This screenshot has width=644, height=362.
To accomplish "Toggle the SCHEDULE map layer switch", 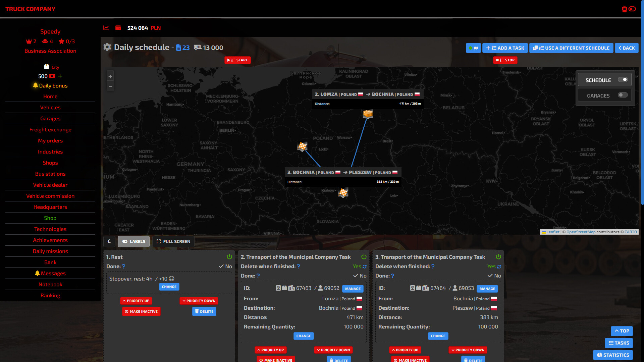I will click(623, 80).
